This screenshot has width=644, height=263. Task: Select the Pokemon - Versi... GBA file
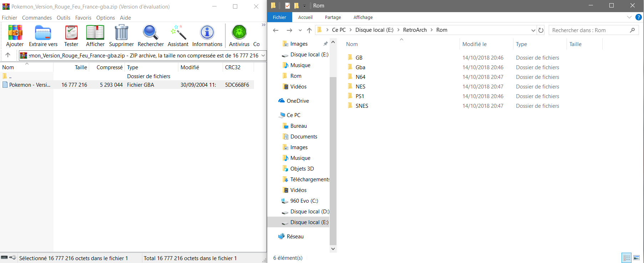tap(30, 85)
